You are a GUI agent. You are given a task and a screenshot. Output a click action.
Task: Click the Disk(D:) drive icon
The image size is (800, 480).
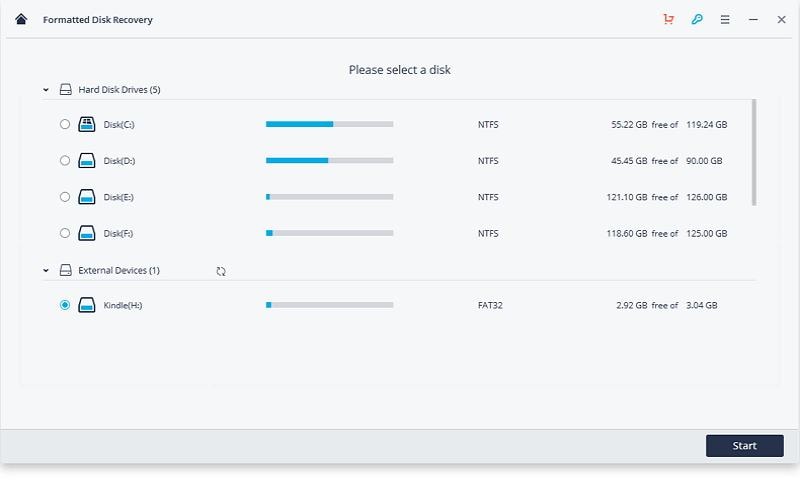[x=87, y=160]
